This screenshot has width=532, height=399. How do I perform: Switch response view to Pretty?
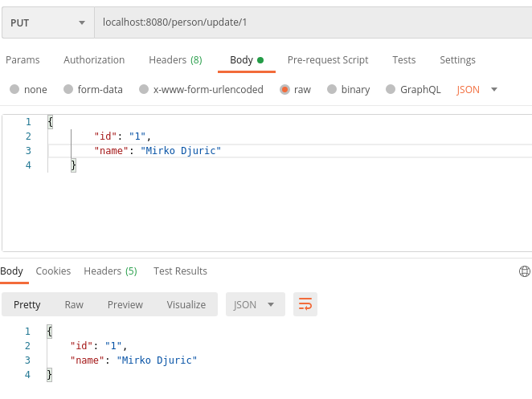coord(27,305)
